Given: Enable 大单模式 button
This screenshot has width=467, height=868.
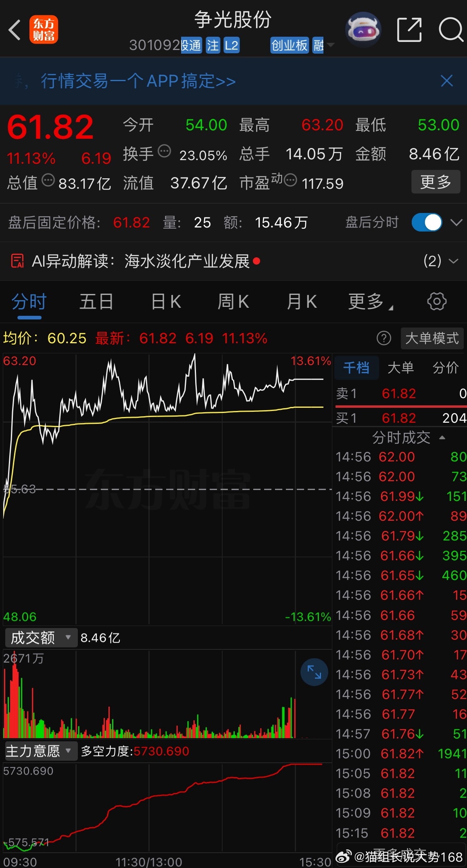Looking at the screenshot, I should [432, 338].
